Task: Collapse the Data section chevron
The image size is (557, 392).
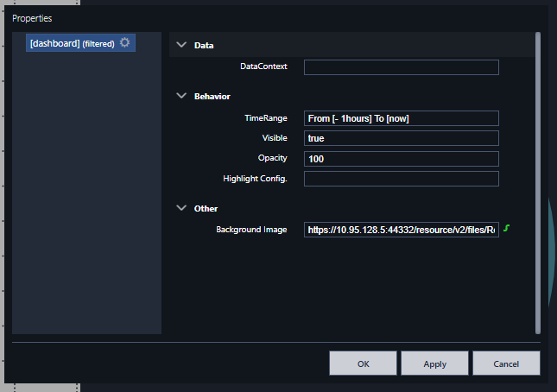Action: 181,45
